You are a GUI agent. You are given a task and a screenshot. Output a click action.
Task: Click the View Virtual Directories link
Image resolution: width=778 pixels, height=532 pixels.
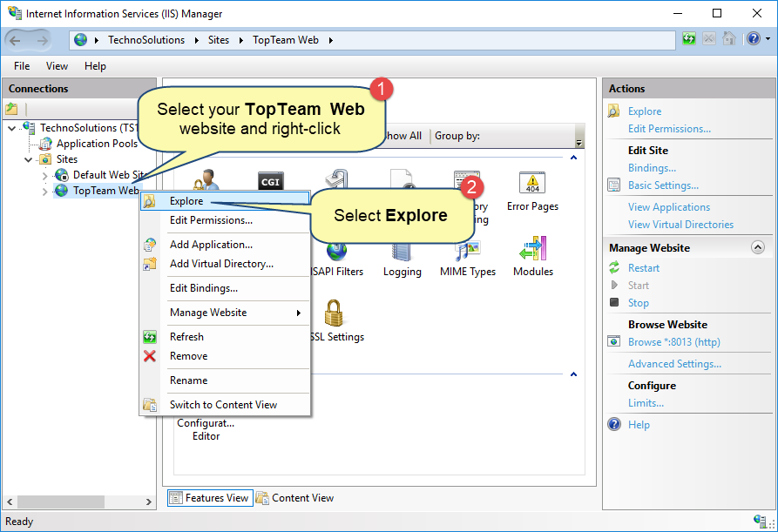click(x=680, y=225)
